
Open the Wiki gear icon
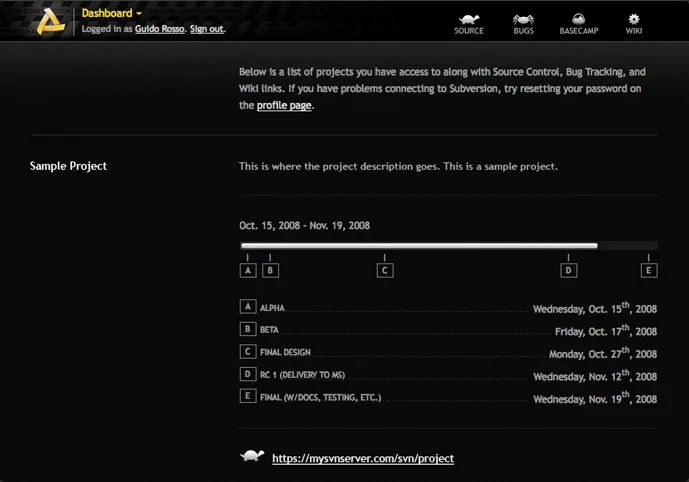[634, 19]
